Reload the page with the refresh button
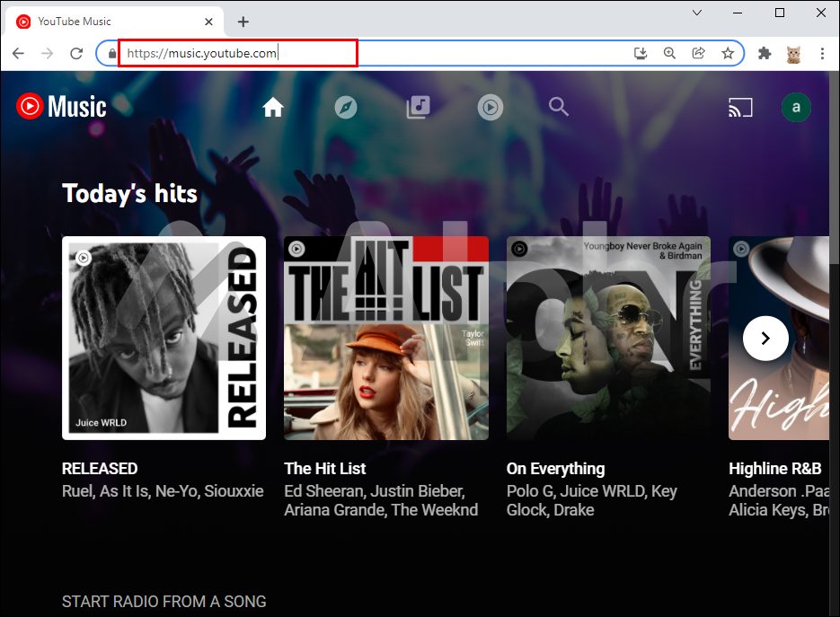The image size is (840, 617). (75, 54)
